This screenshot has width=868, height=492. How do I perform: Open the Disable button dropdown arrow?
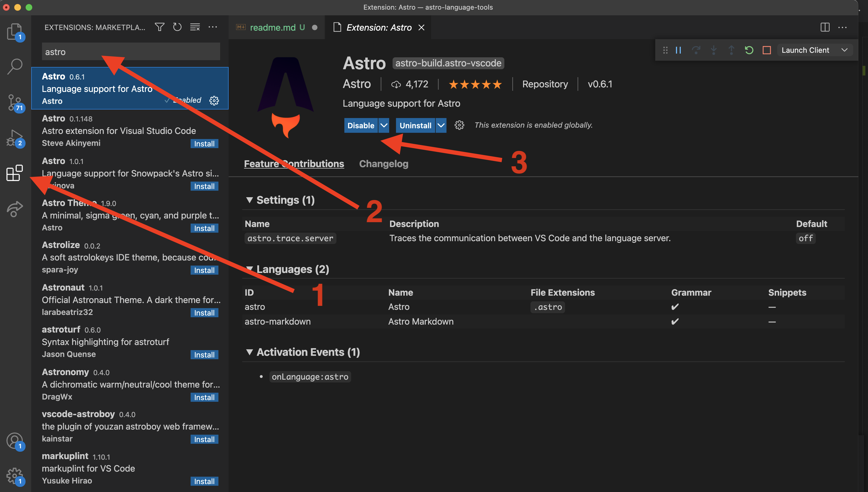[x=384, y=125]
